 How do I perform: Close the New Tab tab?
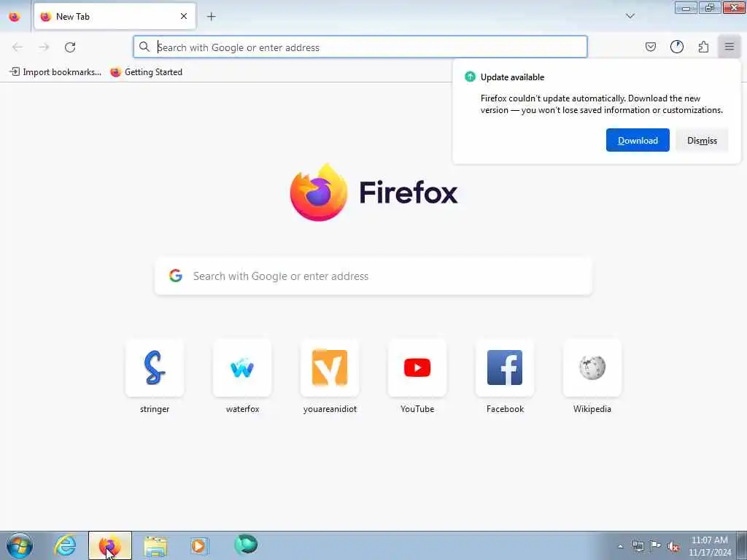pos(184,16)
